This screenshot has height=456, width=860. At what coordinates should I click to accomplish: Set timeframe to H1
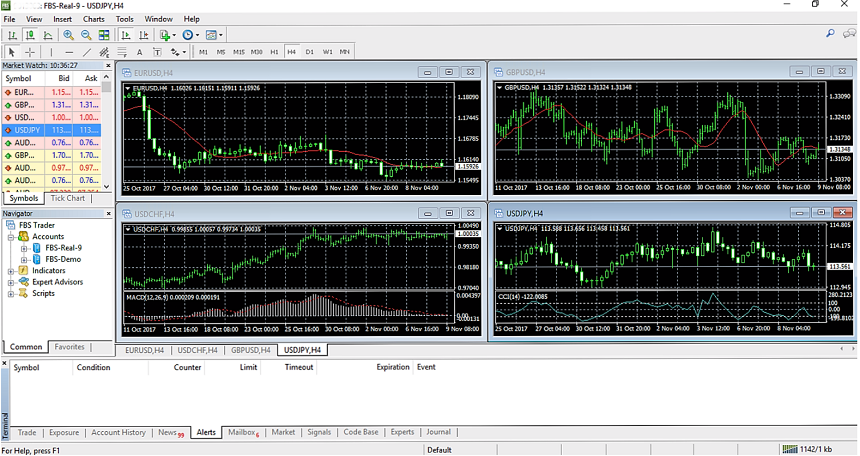point(274,52)
